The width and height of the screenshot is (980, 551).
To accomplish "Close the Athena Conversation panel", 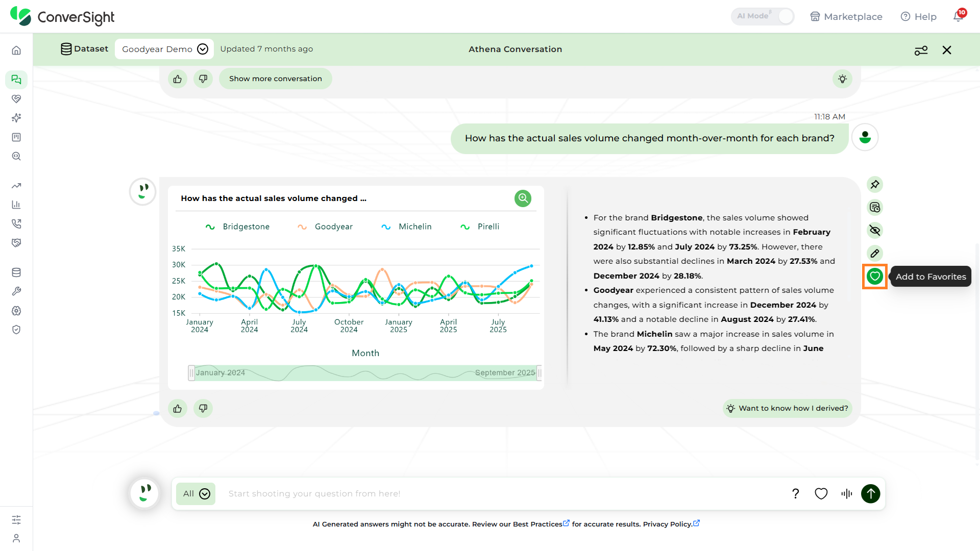I will click(x=947, y=50).
